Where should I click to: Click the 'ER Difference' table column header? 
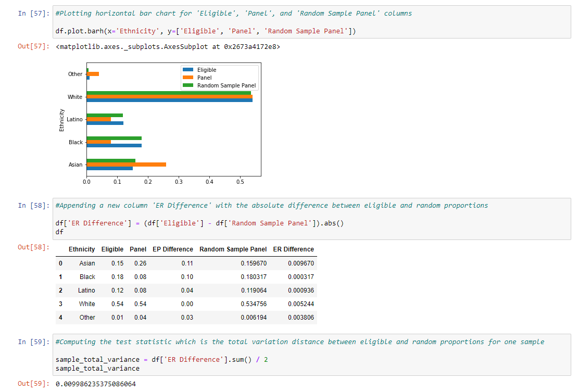point(293,249)
